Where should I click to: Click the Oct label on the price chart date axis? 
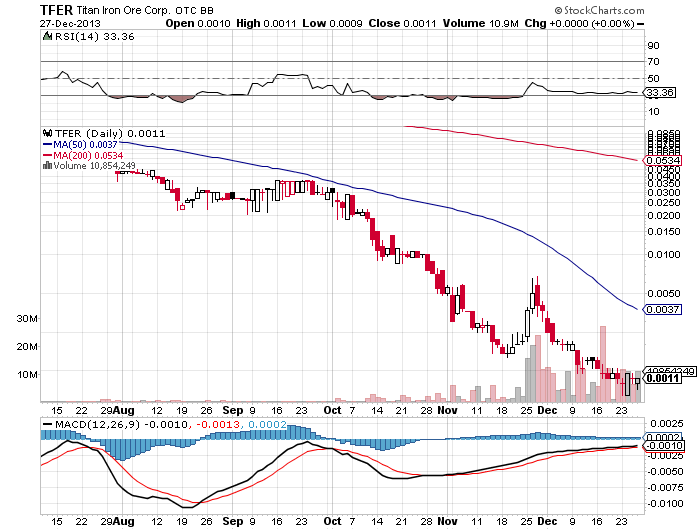pyautogui.click(x=332, y=410)
